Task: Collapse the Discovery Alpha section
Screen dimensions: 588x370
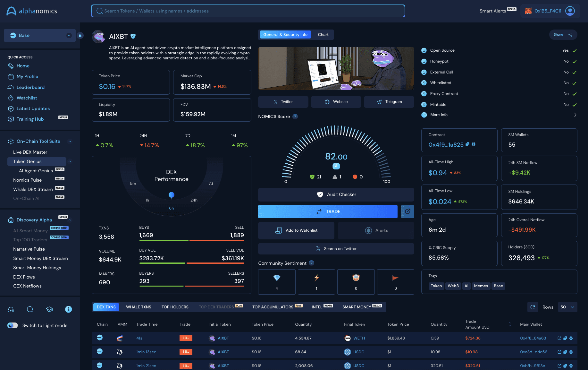Action: pyautogui.click(x=70, y=220)
